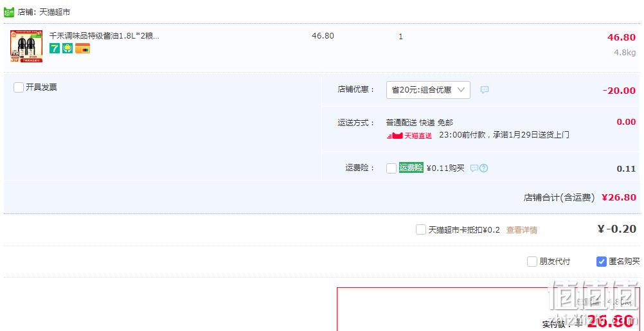Click the green 7-day return badge

tap(55, 48)
